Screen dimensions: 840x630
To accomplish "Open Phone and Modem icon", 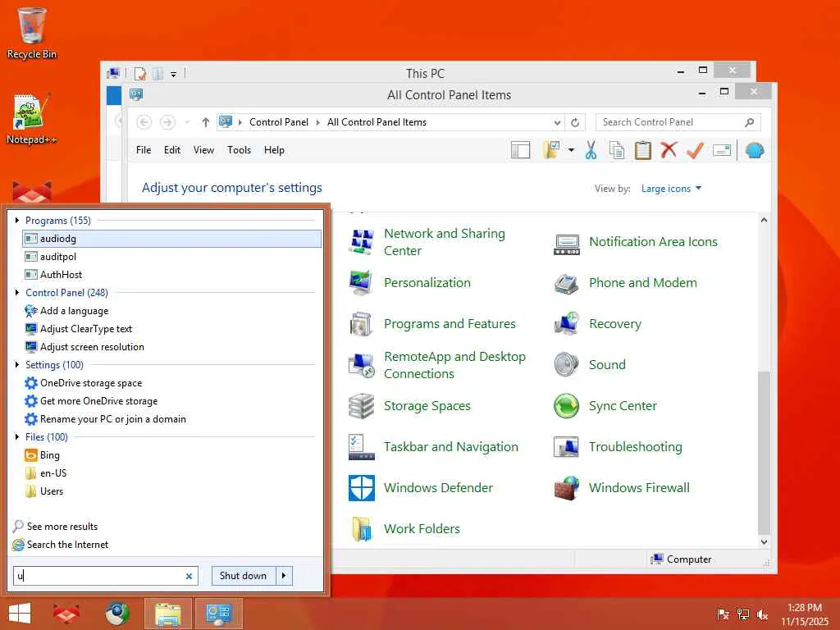I will pos(566,283).
